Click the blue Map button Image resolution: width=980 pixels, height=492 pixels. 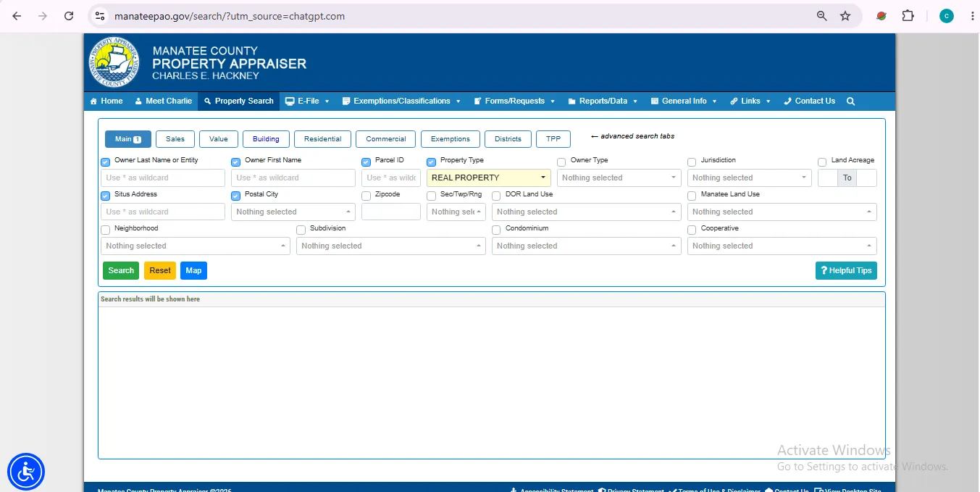click(x=193, y=270)
